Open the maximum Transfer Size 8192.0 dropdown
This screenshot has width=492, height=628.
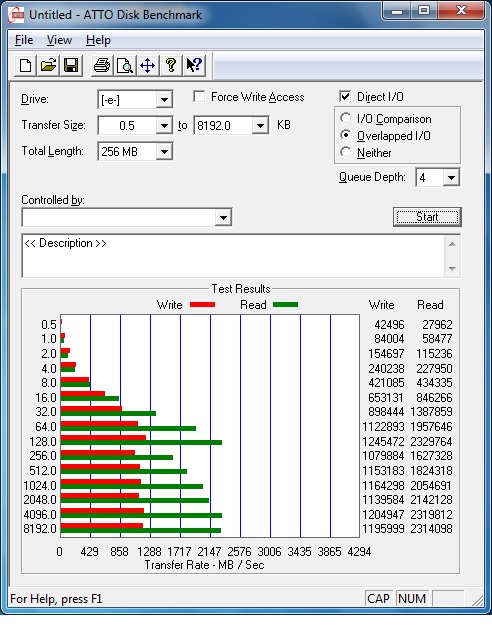260,126
